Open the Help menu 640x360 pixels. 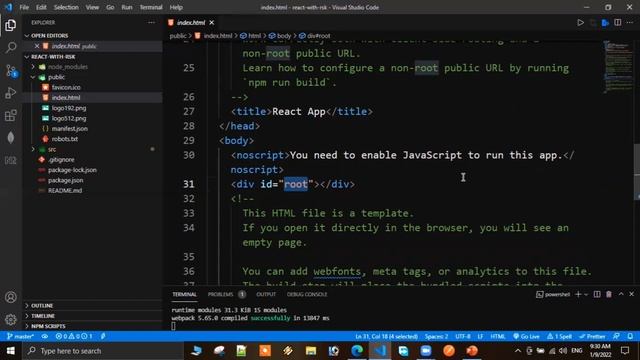[x=176, y=7]
